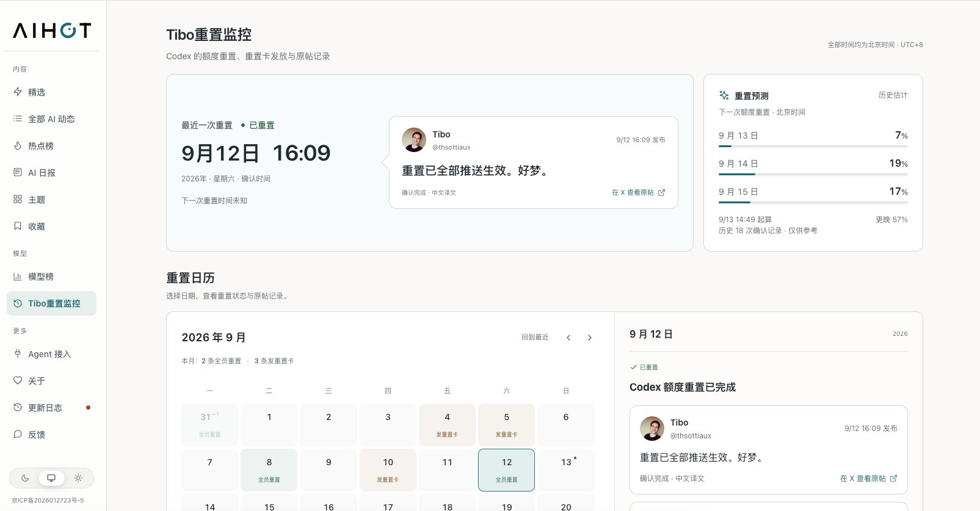Select calendar day 4 发重置卡

tap(447, 425)
